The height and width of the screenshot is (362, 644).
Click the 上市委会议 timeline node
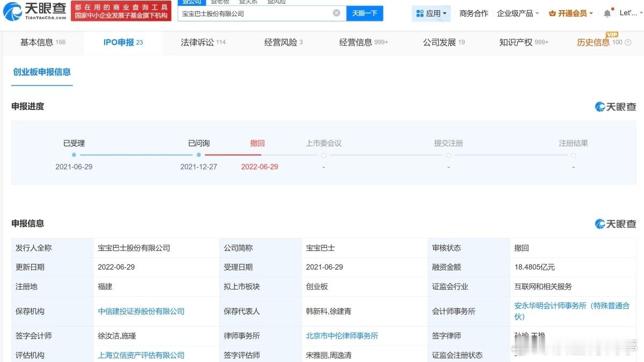click(x=324, y=155)
